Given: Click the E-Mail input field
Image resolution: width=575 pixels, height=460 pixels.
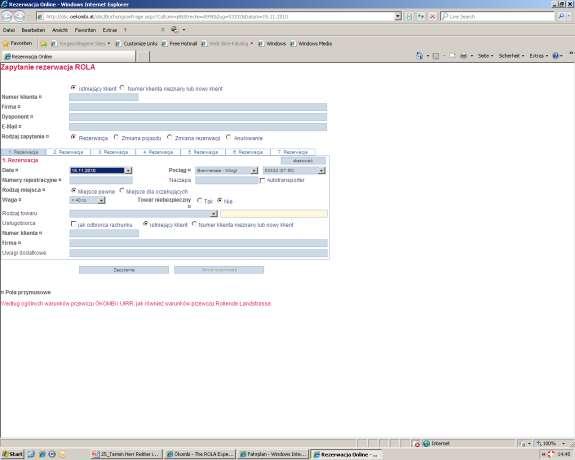Looking at the screenshot, I should point(198,127).
